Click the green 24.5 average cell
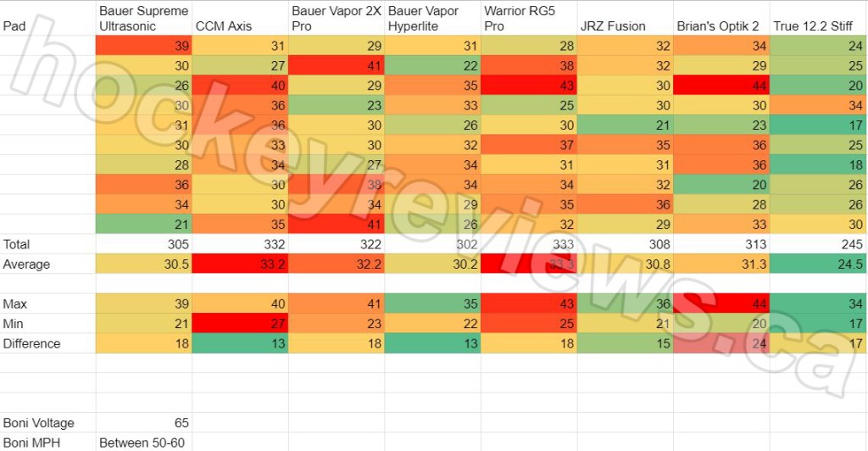Screen dimensions: 868x451 pyautogui.click(x=848, y=264)
